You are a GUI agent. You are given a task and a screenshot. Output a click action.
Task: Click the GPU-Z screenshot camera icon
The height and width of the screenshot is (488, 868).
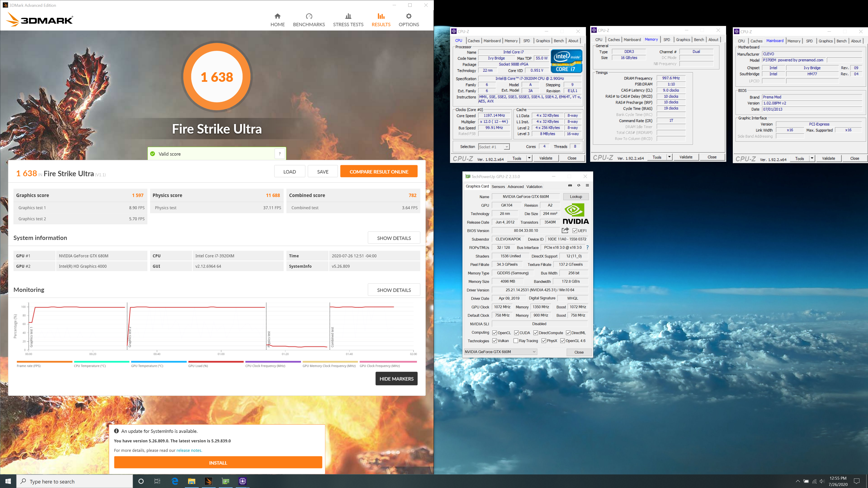coord(570,185)
